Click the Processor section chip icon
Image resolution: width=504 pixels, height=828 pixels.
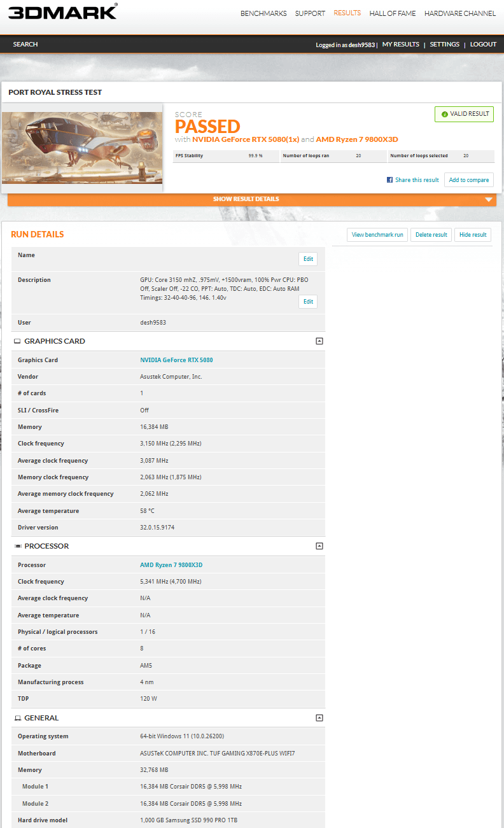click(x=17, y=546)
